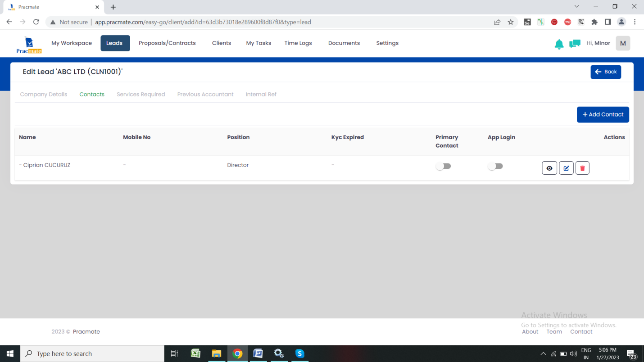
Task: Toggle the Chrome side panel
Action: point(608,22)
